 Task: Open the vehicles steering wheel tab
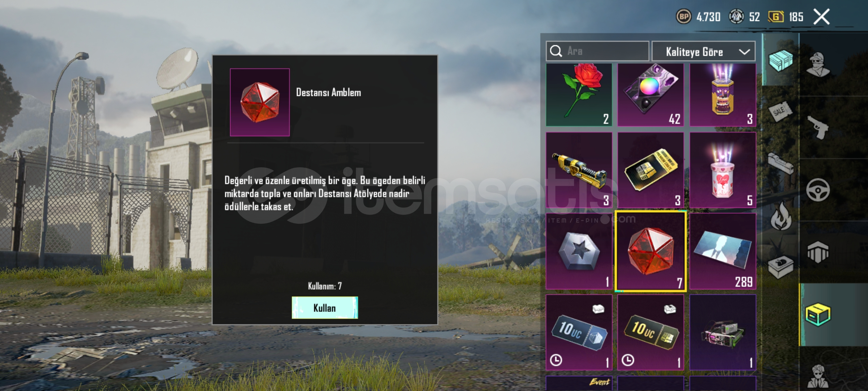coord(818,190)
